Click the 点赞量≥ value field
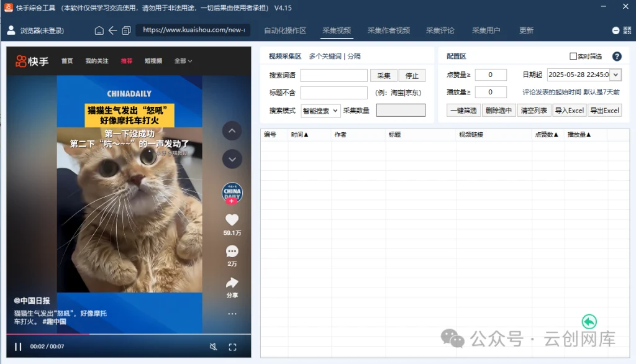636x364 pixels. (x=491, y=75)
